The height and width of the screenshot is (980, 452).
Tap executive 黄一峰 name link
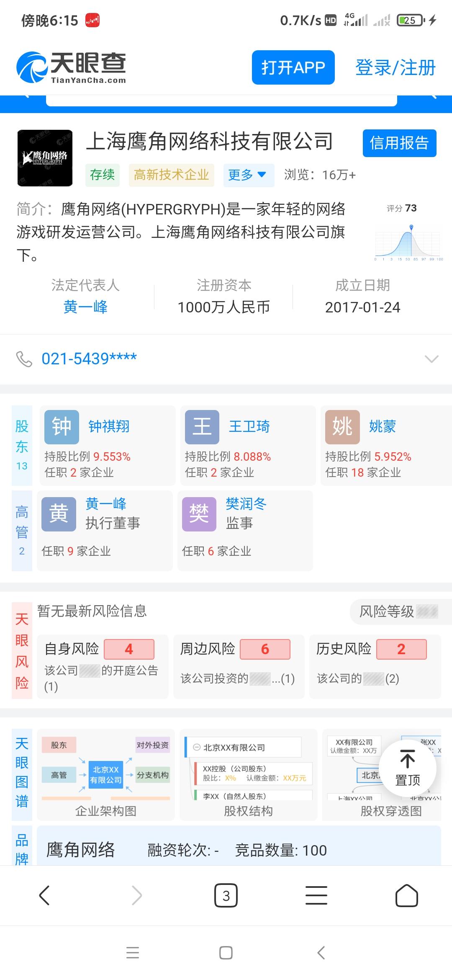point(106,503)
